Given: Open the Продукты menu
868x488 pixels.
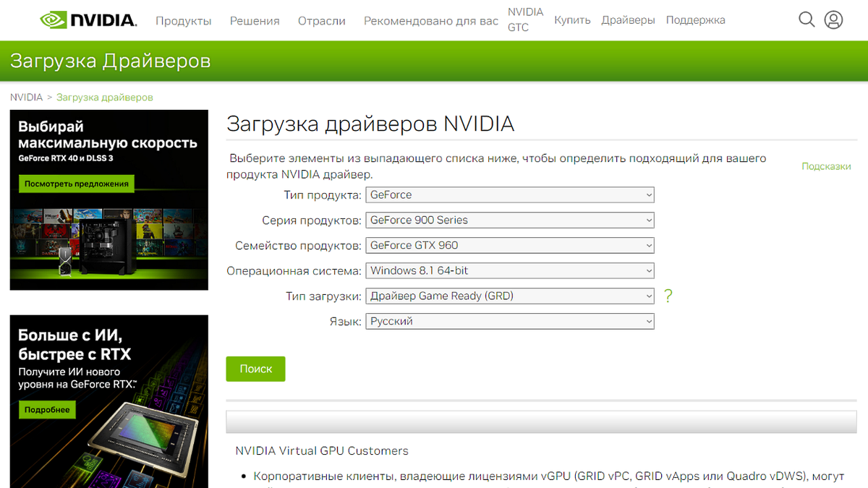Looking at the screenshot, I should [x=184, y=21].
